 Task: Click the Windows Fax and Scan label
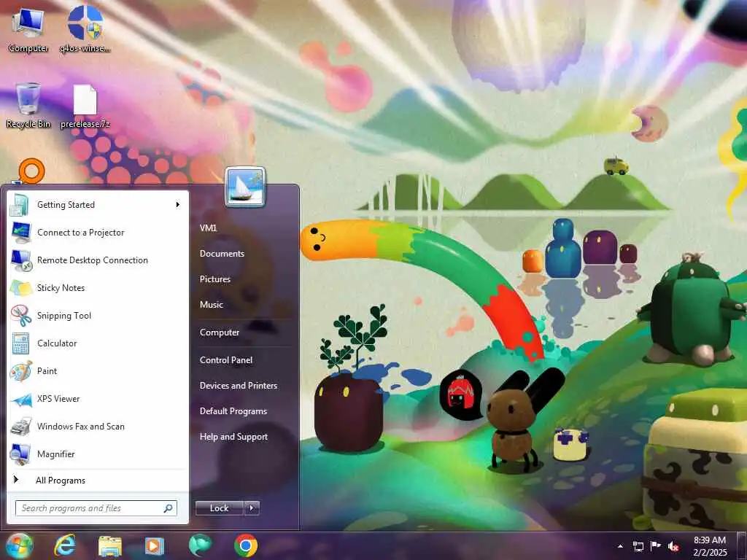coord(81,426)
